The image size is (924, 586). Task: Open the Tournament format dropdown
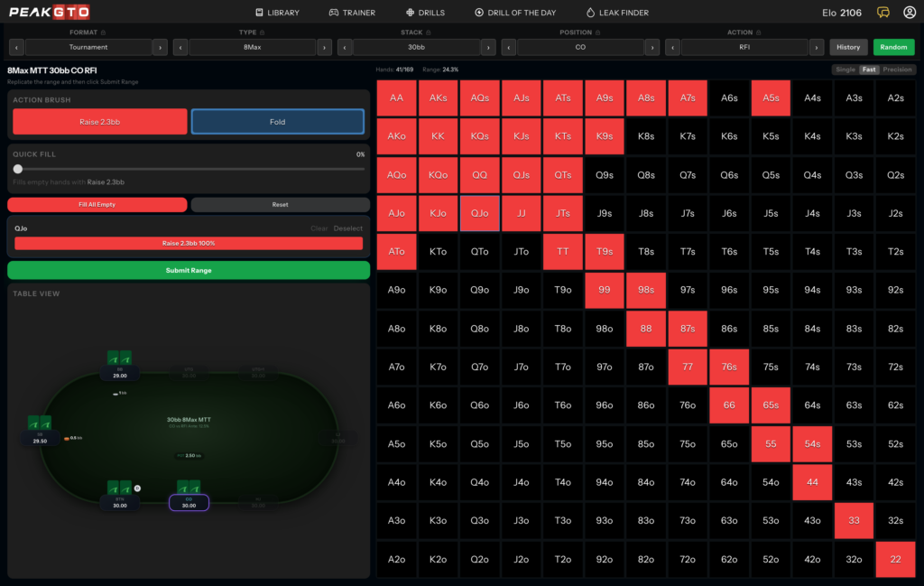click(88, 47)
